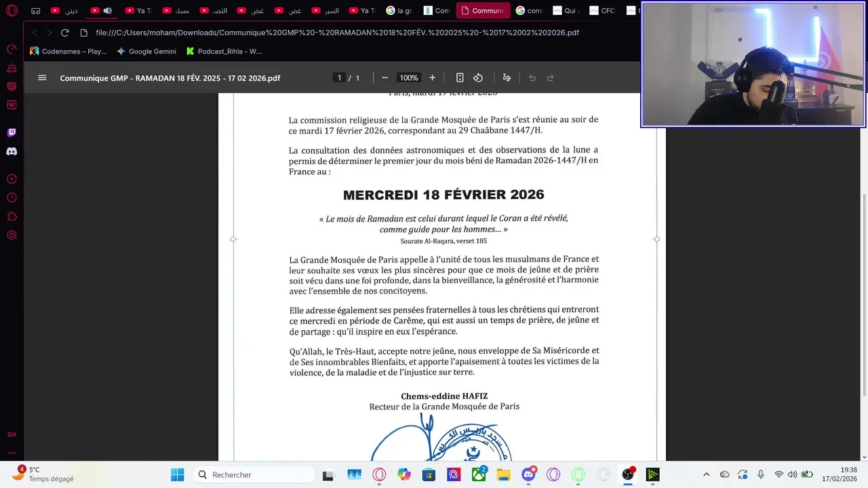The image size is (868, 488).
Task: Open the Opera GX main menu logo
Action: [x=12, y=11]
